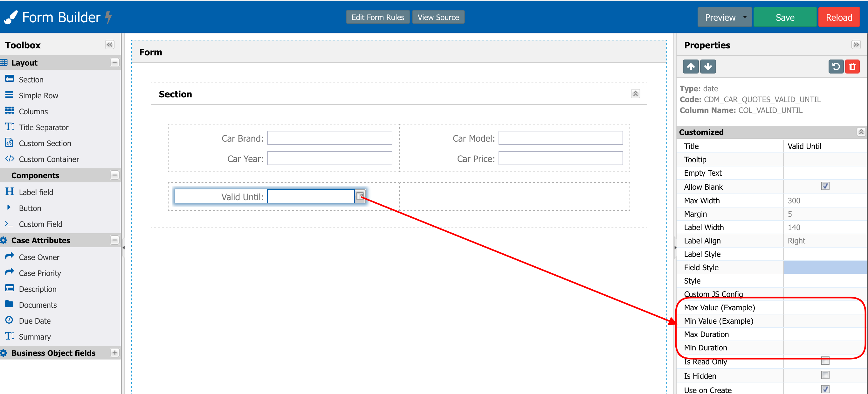This screenshot has height=394, width=868.
Task: Click the Empty Text value cell
Action: coord(825,173)
